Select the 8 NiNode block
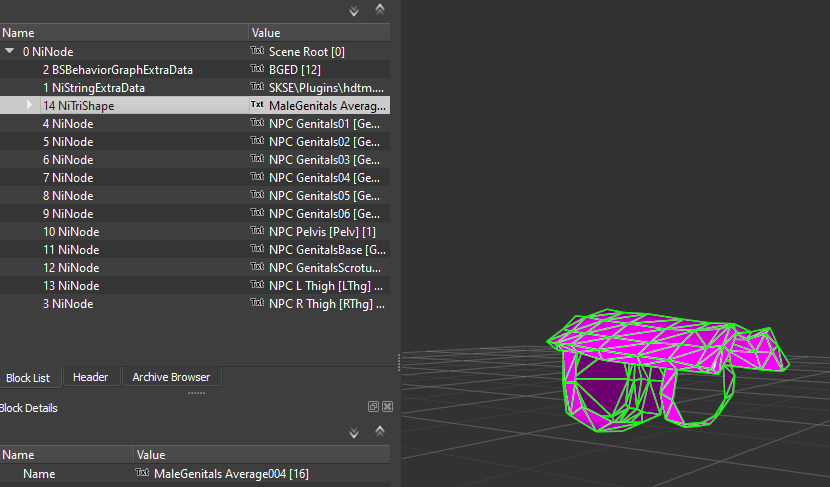The height and width of the screenshot is (487, 830). [68, 196]
